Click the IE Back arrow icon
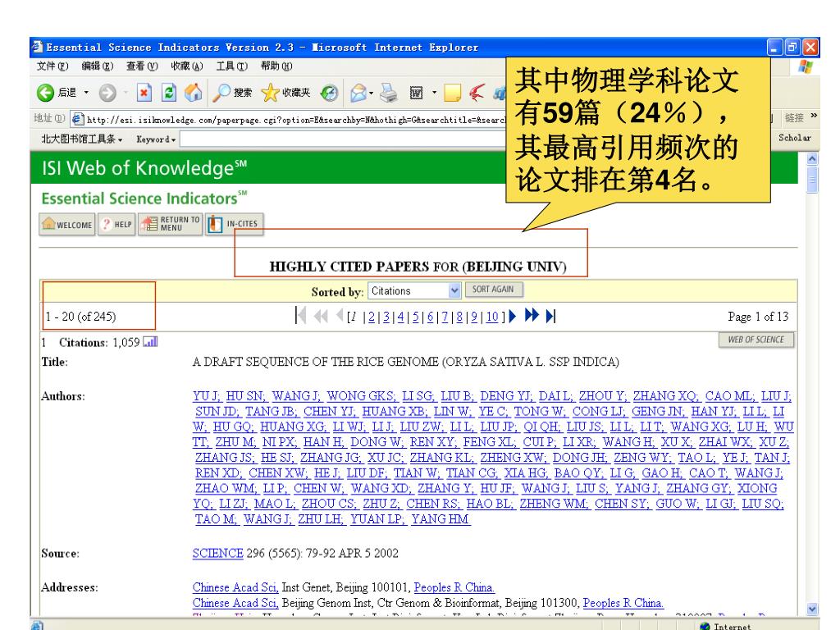The height and width of the screenshot is (630, 840). [x=45, y=93]
